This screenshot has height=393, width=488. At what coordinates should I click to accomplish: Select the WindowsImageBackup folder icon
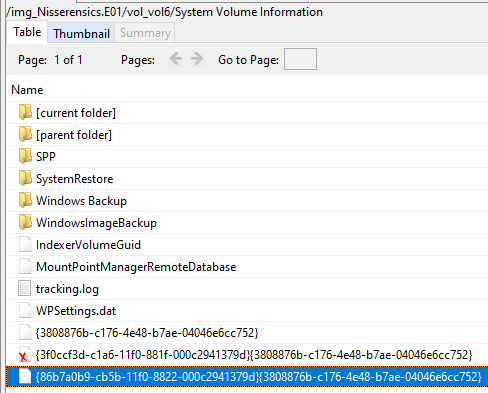[25, 222]
